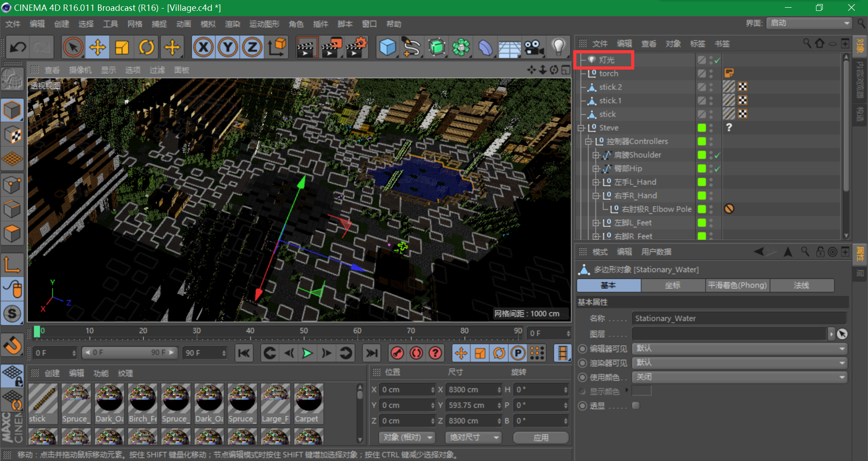Open the 使用颜色 dropdown
The image size is (868, 461).
(740, 377)
